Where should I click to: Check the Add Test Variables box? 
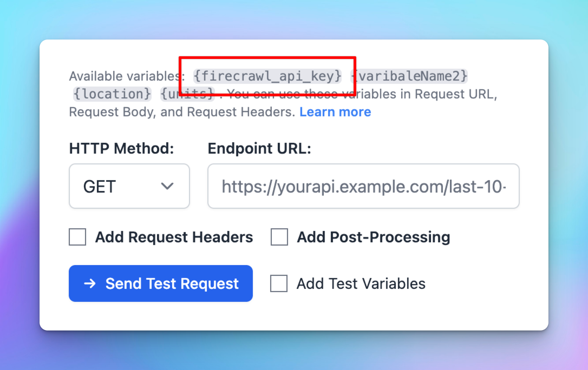pyautogui.click(x=279, y=283)
